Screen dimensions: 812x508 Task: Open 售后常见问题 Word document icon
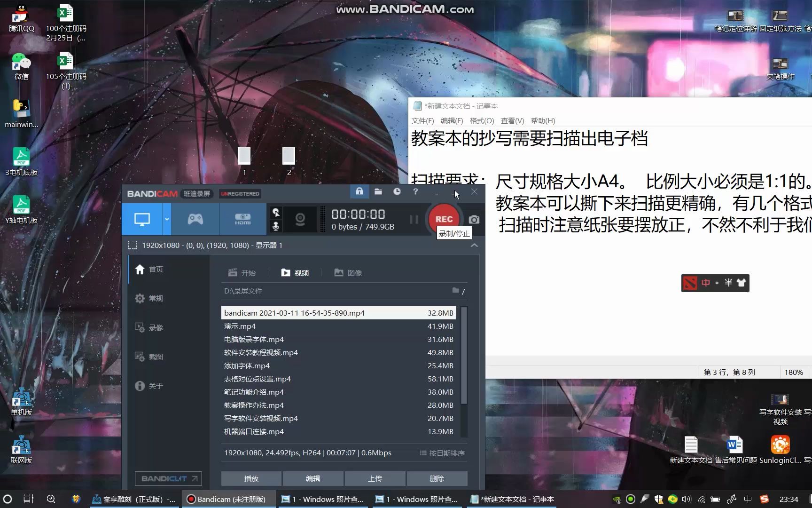pyautogui.click(x=735, y=450)
